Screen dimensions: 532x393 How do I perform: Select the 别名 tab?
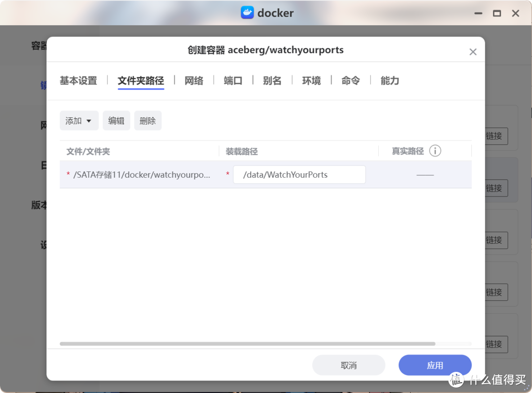click(272, 80)
